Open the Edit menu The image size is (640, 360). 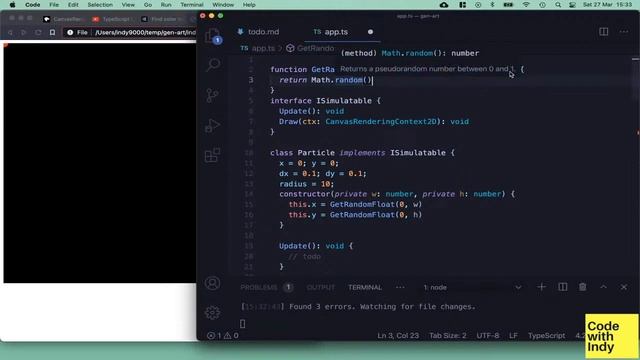(73, 5)
